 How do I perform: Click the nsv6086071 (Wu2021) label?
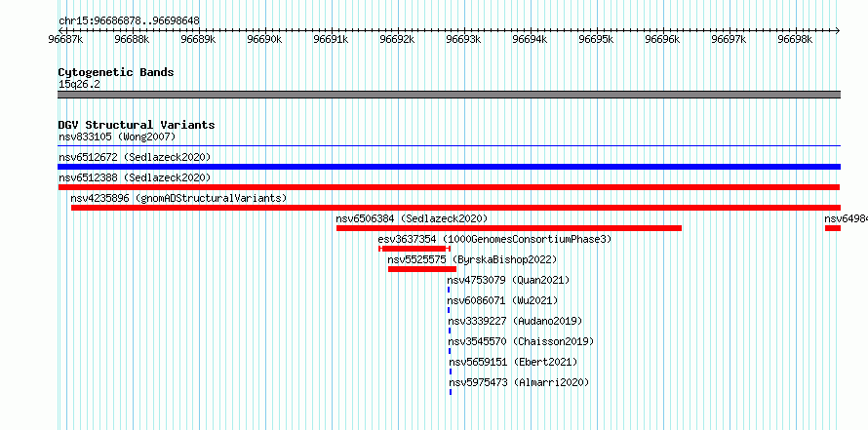[x=502, y=300]
